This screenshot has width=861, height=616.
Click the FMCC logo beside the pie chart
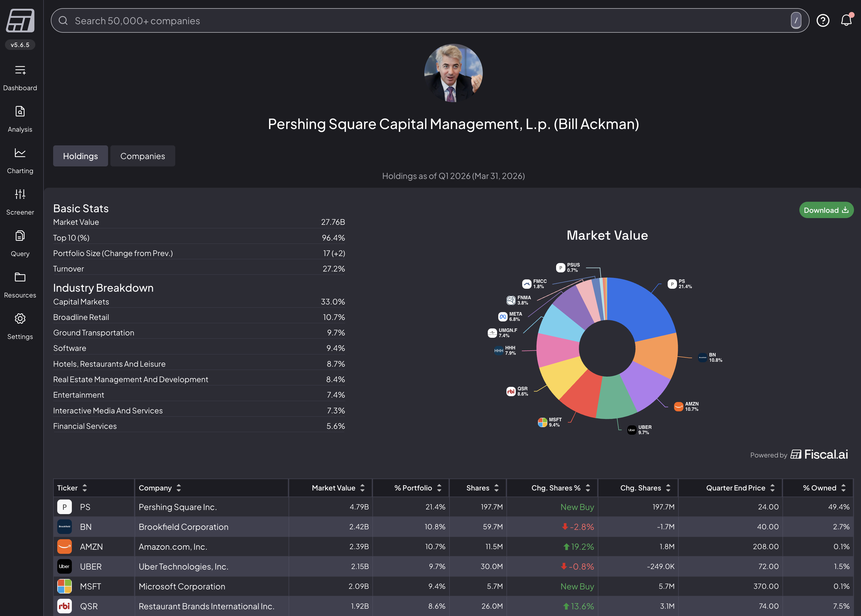[527, 284]
